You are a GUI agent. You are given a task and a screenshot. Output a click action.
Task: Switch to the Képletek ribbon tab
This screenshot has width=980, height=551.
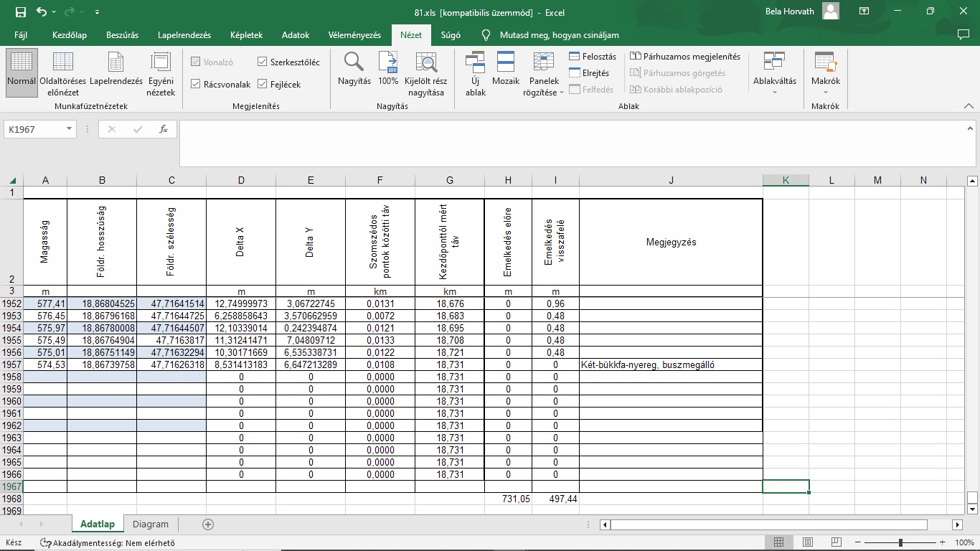(x=247, y=34)
